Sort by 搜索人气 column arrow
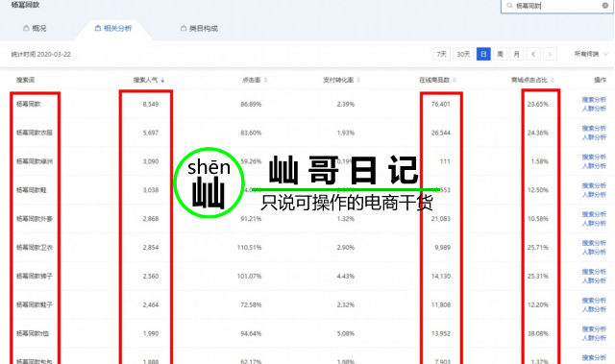The image size is (615, 364). tap(162, 80)
